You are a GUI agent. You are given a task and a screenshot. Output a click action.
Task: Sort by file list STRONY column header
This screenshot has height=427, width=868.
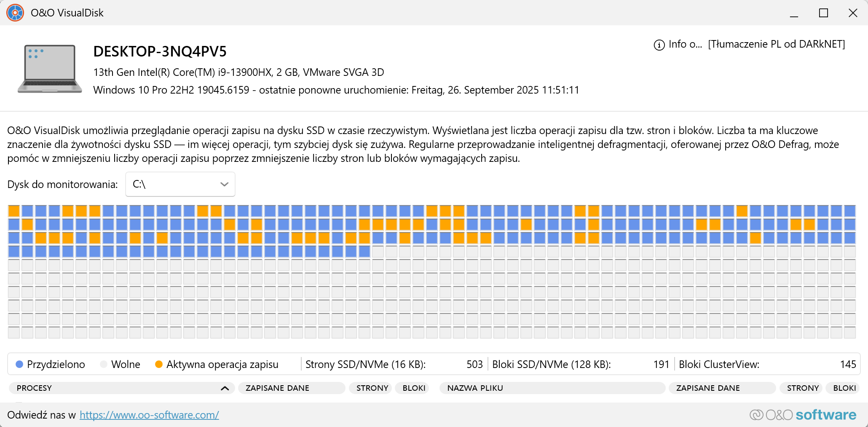(x=801, y=388)
